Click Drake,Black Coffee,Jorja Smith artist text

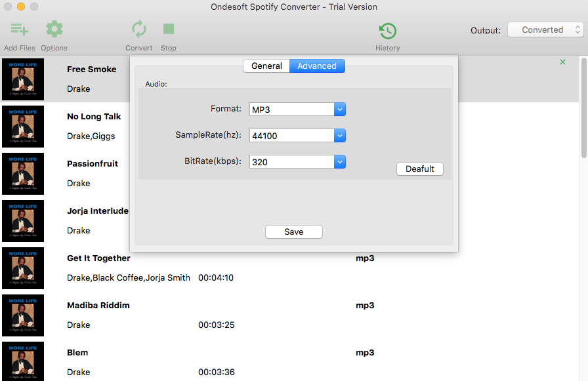(x=129, y=277)
